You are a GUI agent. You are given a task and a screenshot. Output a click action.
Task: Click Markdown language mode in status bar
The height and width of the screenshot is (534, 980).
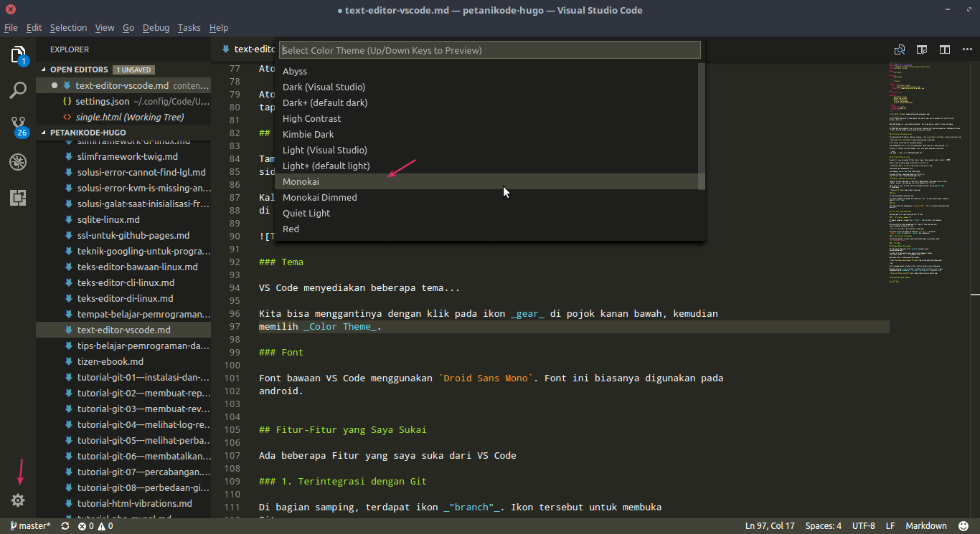pyautogui.click(x=925, y=525)
